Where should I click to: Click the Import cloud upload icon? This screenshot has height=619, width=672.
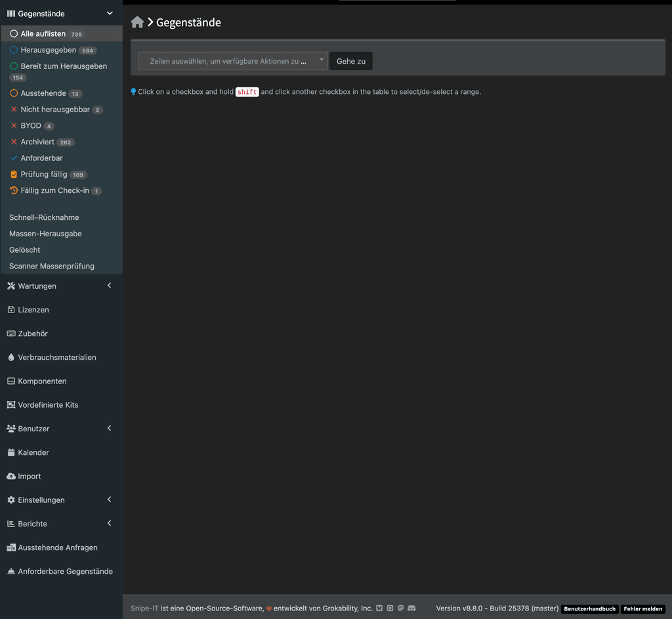click(x=11, y=477)
